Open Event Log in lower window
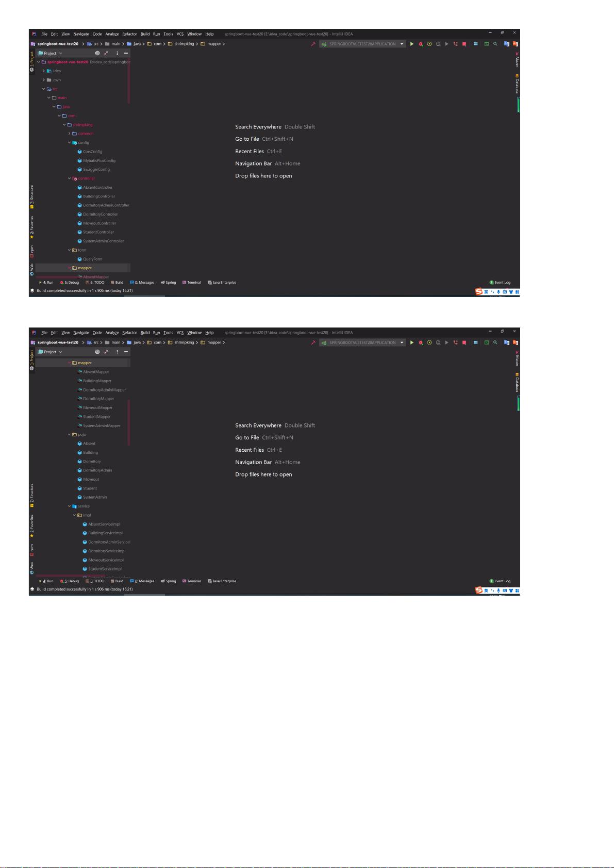The width and height of the screenshot is (614, 868). tap(500, 581)
